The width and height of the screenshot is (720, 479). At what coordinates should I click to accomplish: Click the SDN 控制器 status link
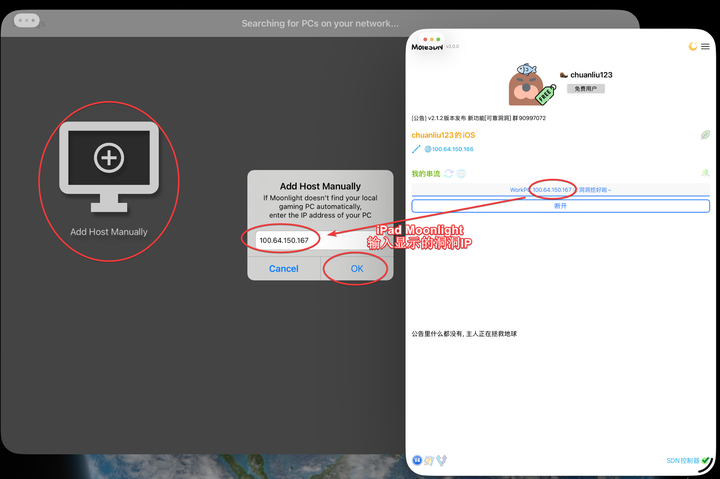683,460
